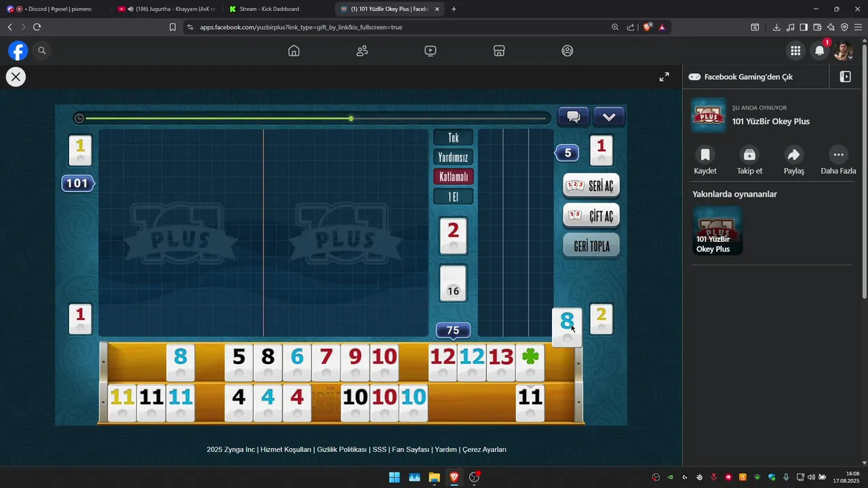Click the Facebook logo
Viewport: 868px width, 488px height.
[x=18, y=51]
